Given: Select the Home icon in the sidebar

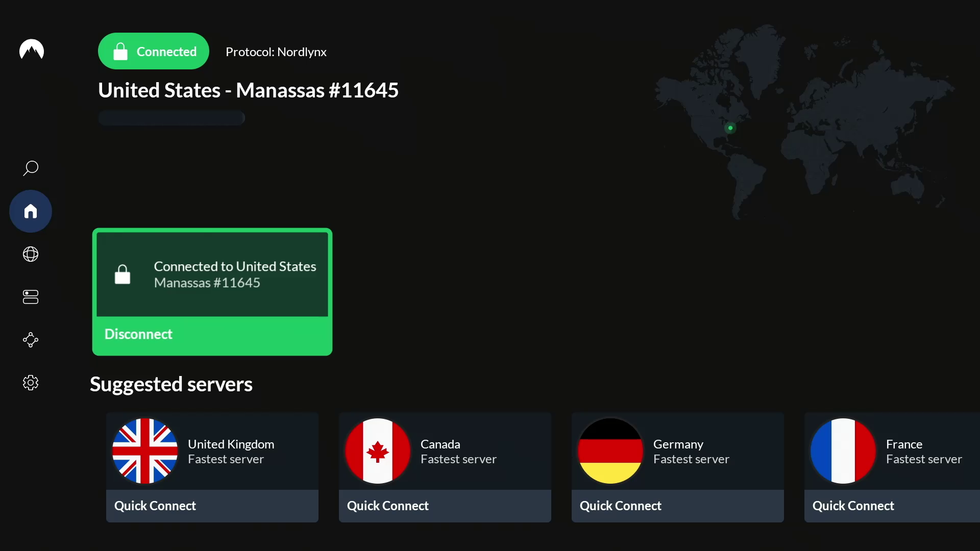Looking at the screenshot, I should (x=30, y=211).
